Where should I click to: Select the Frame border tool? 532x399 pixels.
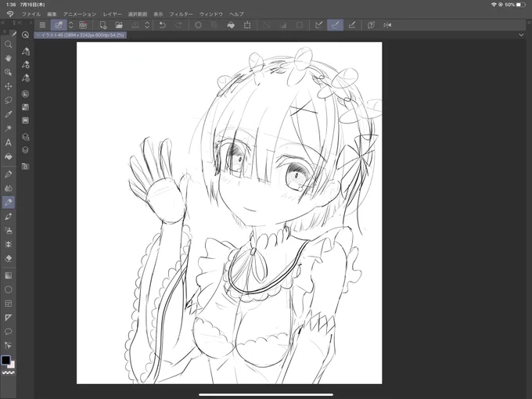click(x=9, y=304)
